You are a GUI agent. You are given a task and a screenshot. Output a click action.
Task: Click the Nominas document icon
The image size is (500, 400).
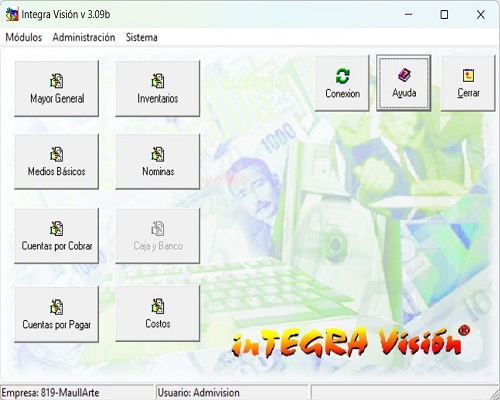coord(158,154)
